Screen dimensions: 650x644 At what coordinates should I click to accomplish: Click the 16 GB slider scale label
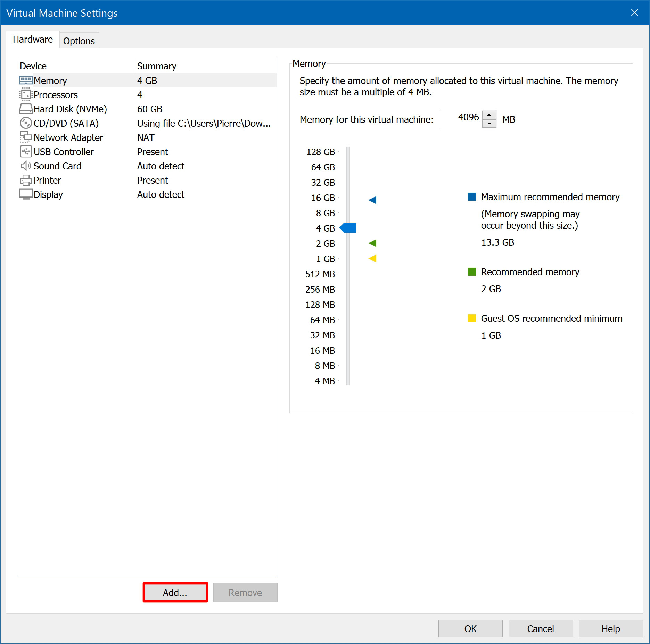[323, 198]
